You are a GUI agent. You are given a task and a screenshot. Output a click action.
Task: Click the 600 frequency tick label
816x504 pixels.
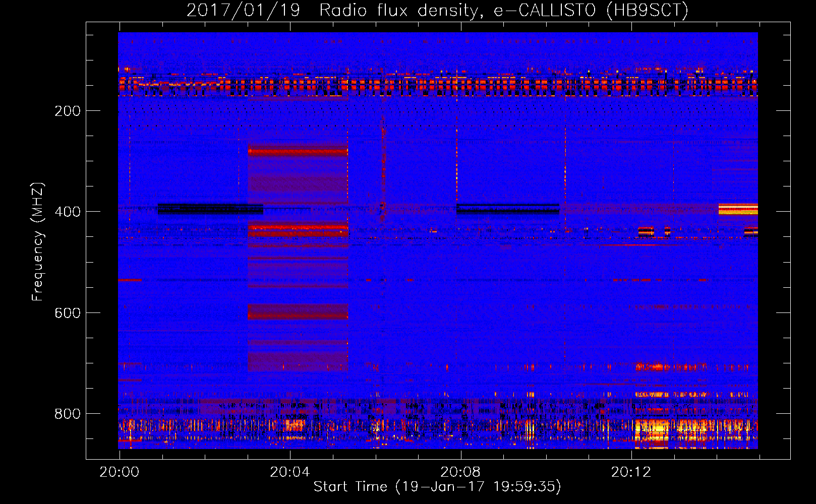coord(68,313)
